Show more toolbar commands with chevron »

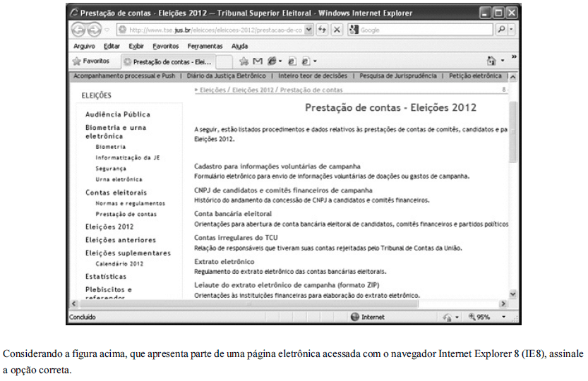point(514,56)
